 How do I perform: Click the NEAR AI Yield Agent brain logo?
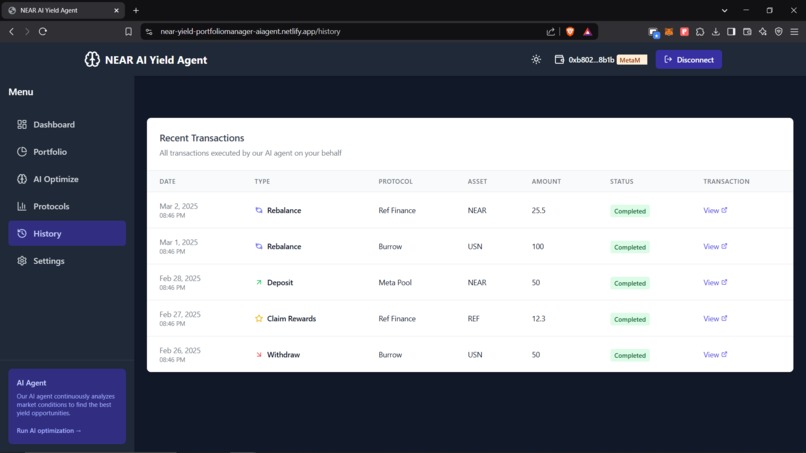coord(92,60)
